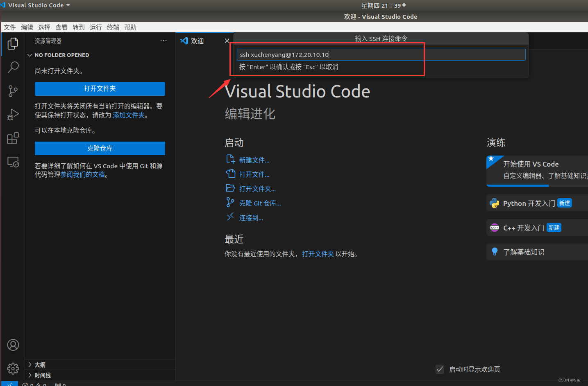Screen dimensions: 588x386
Task: Click the star badge on 开始使用 VS Code
Action: (x=491, y=159)
